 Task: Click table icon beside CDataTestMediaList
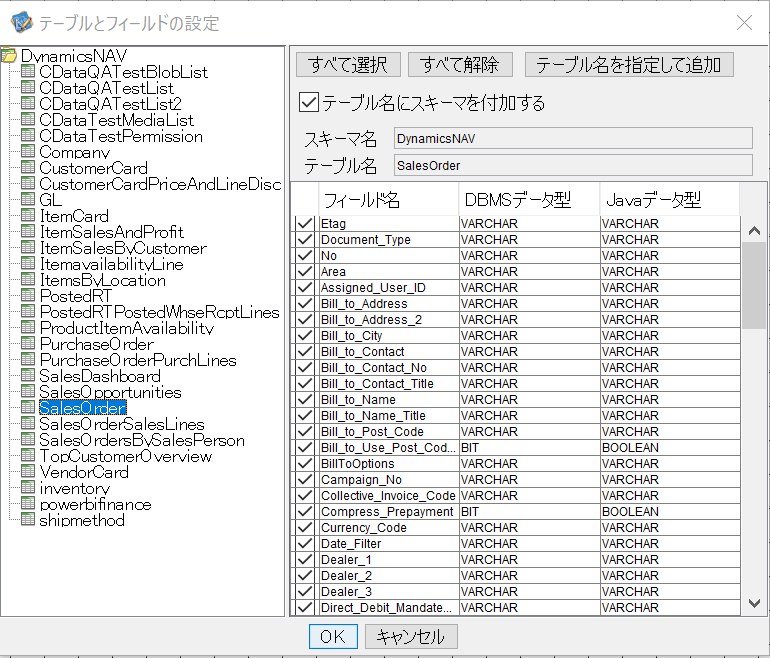(28, 119)
